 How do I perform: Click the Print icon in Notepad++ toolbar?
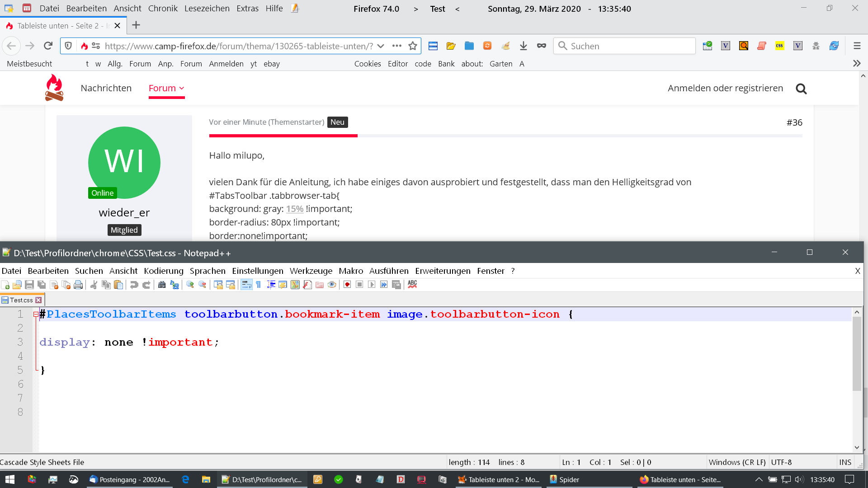78,285
